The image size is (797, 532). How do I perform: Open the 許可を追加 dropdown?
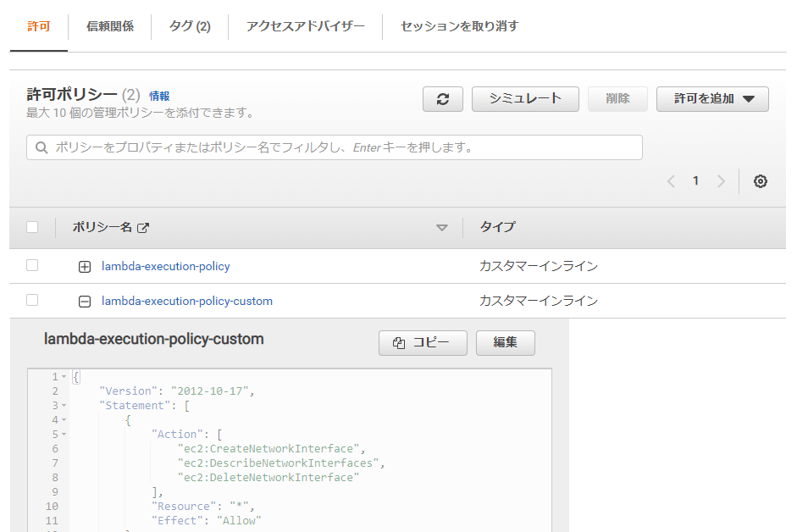[x=712, y=99]
